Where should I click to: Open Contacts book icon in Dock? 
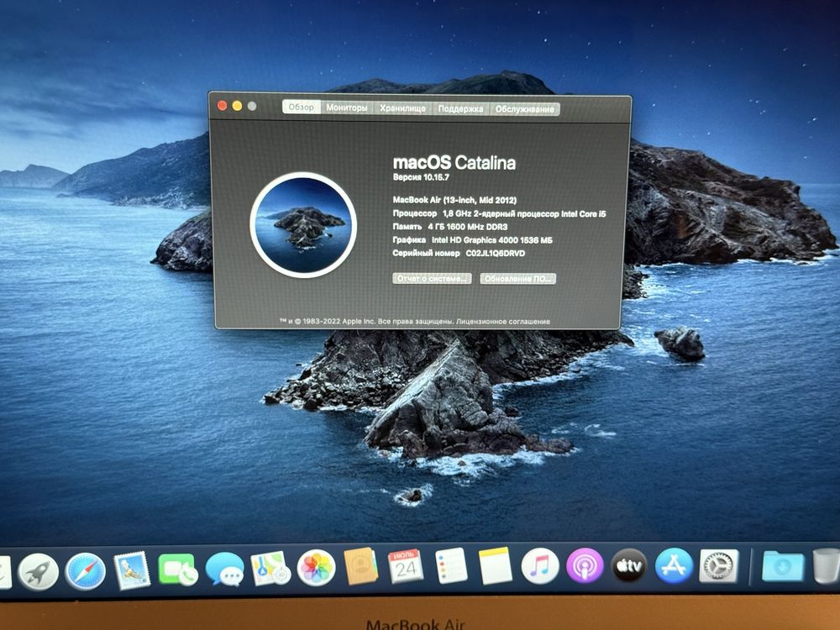(360, 566)
